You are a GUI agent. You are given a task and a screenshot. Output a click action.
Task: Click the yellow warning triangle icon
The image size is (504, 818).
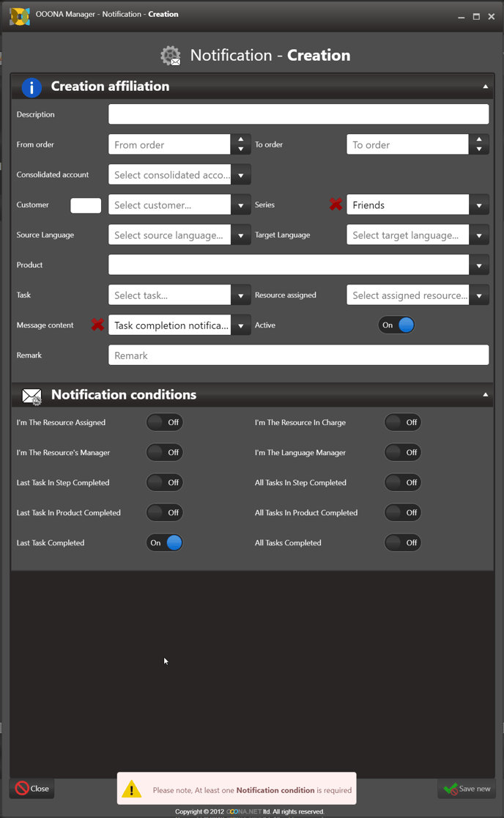tap(132, 789)
